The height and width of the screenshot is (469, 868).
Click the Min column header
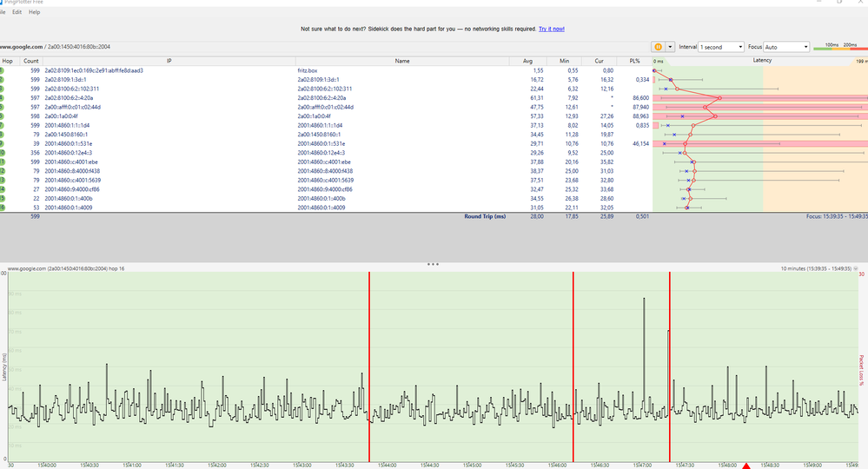click(x=564, y=61)
